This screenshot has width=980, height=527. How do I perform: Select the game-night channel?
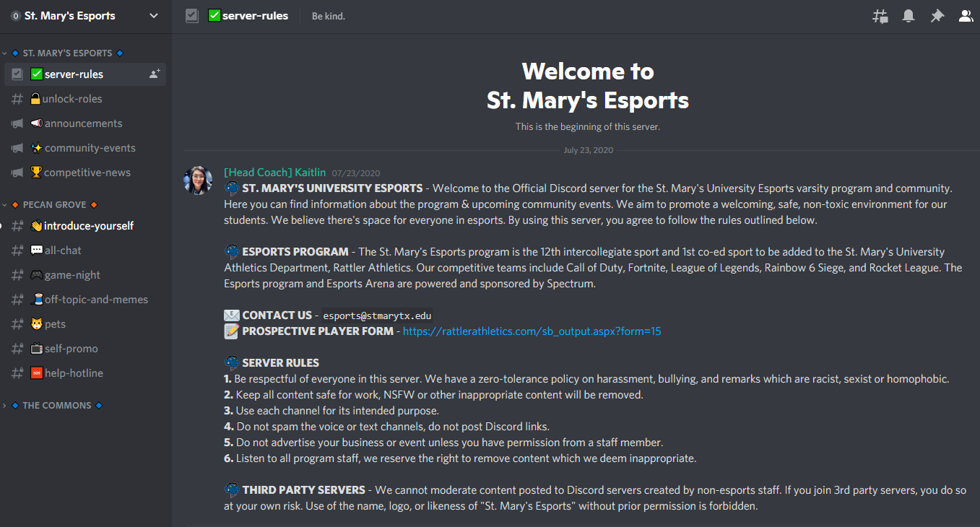[72, 275]
